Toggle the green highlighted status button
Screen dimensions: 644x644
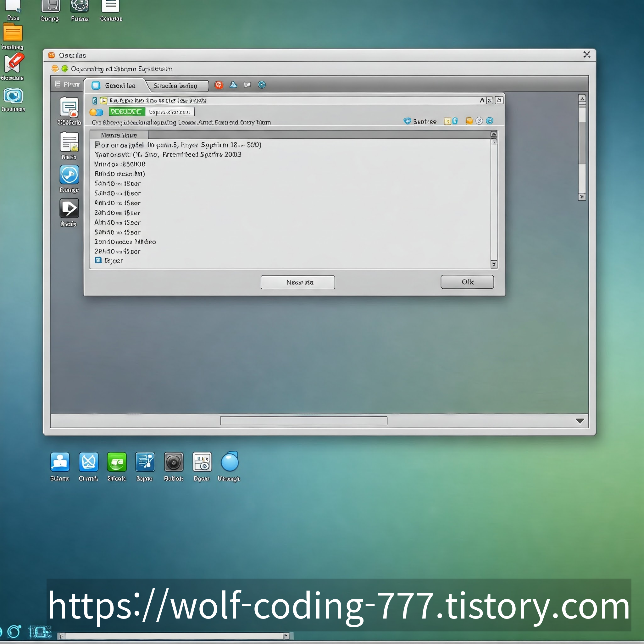pos(127,112)
